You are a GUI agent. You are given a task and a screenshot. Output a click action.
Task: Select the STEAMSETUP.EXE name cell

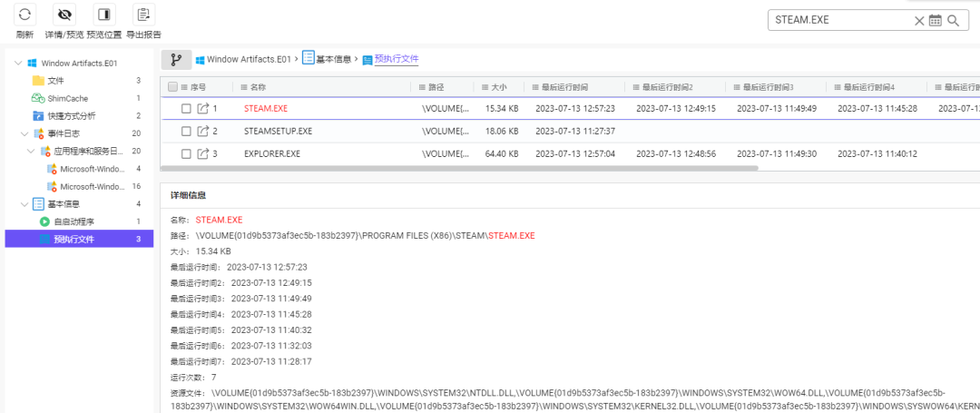[279, 132]
